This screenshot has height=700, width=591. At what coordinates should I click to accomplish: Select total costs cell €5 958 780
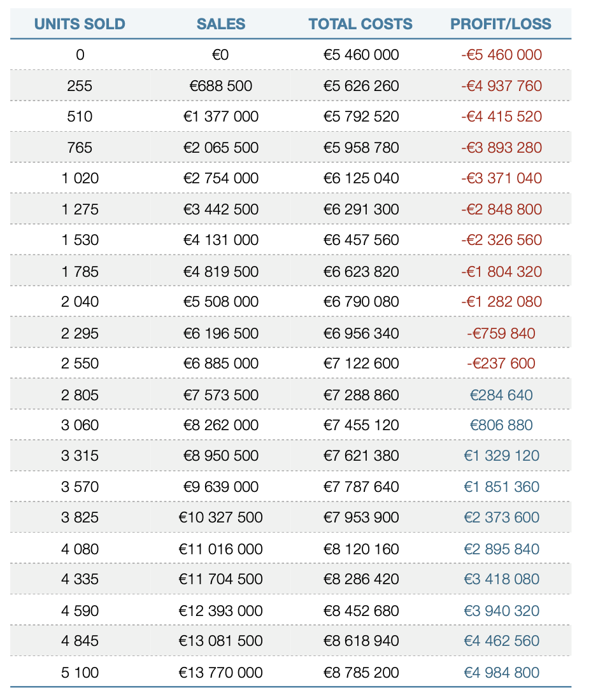point(361,148)
